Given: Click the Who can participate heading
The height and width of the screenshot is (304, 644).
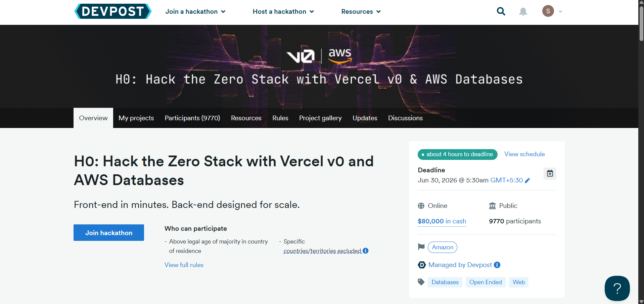Looking at the screenshot, I should 196,228.
